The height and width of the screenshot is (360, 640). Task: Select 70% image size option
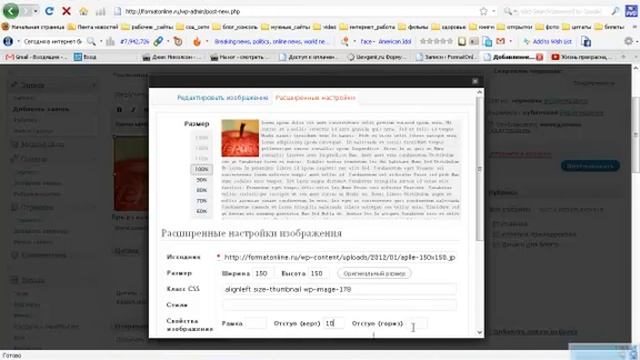[x=201, y=201]
